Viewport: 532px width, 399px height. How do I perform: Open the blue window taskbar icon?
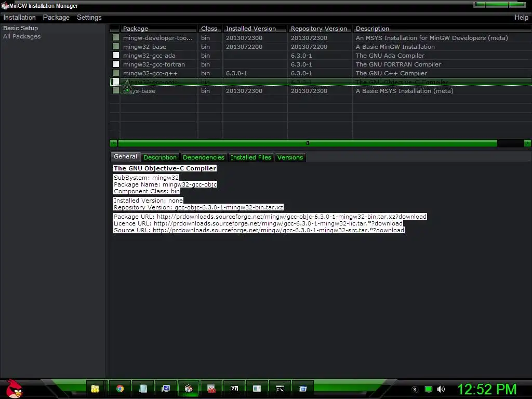click(303, 389)
